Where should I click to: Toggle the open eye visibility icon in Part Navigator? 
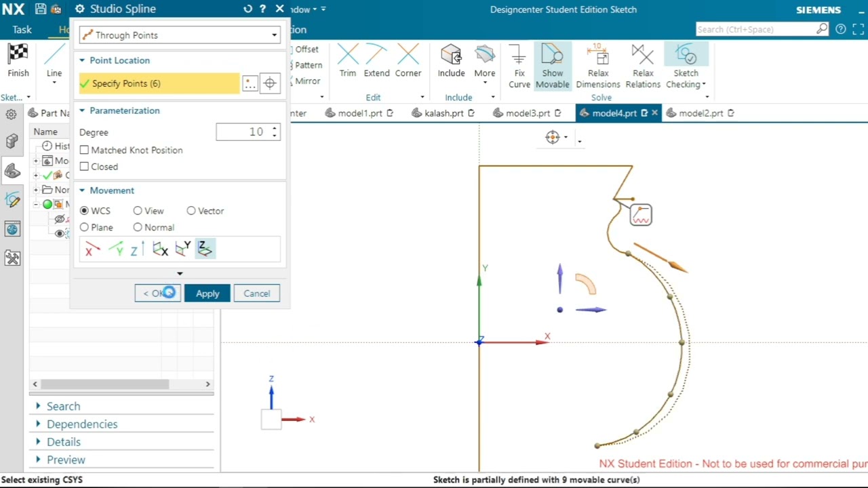[60, 234]
